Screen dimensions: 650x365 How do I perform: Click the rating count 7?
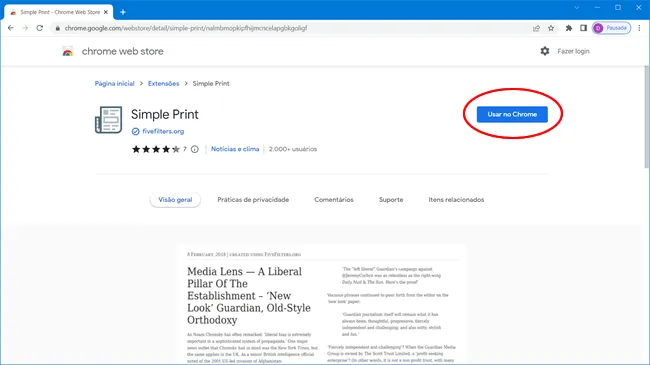[x=185, y=149]
